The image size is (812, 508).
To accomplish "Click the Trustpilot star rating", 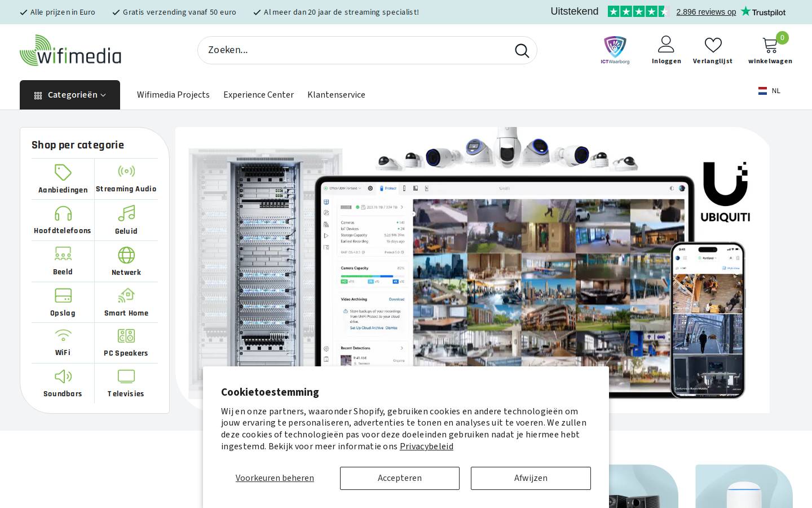I will [638, 11].
